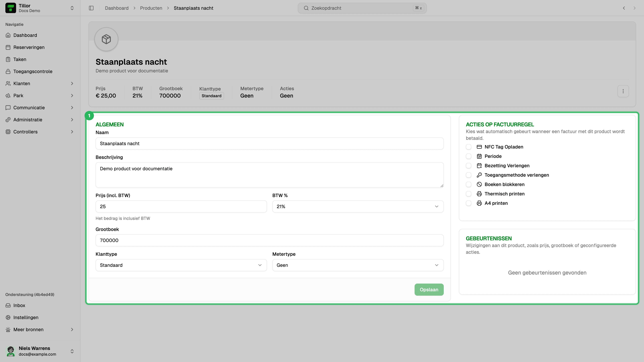Click the Toegangsmethode verlengen key icon
644x362 pixels.
479,175
